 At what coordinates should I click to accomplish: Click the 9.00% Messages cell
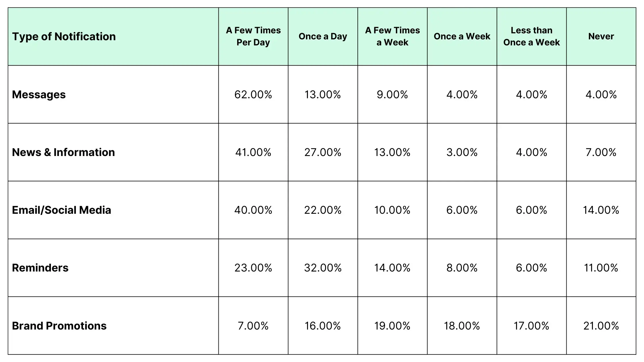point(392,95)
